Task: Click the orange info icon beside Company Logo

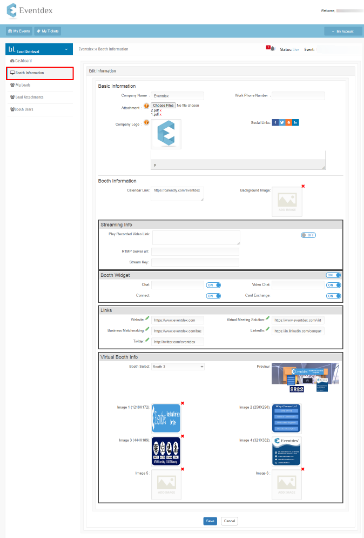Action: click(x=146, y=122)
